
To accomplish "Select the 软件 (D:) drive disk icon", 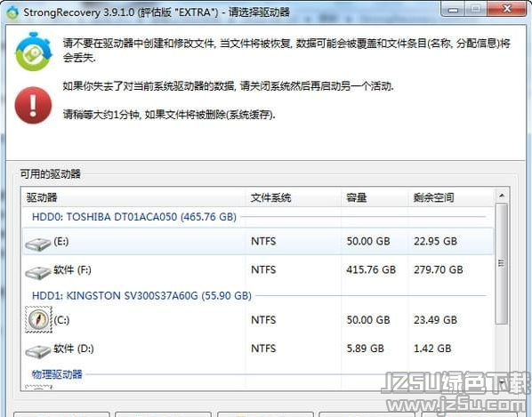I will 38,351.
